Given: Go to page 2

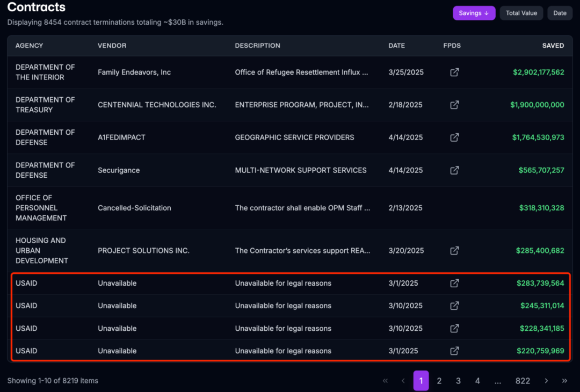Looking at the screenshot, I should [439, 381].
